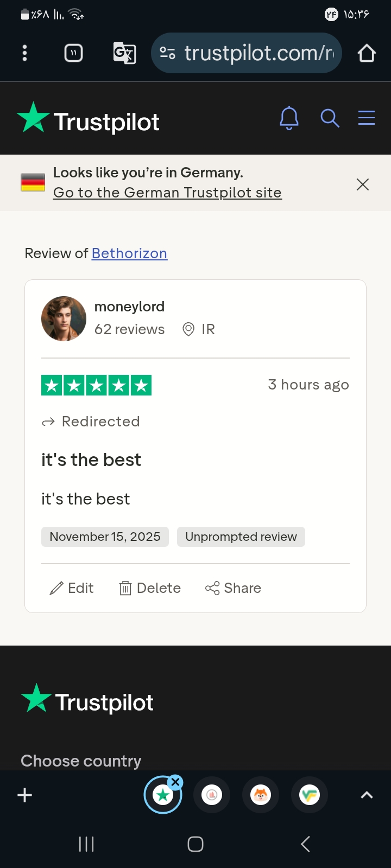Share the review
The image size is (391, 868).
coord(233,588)
